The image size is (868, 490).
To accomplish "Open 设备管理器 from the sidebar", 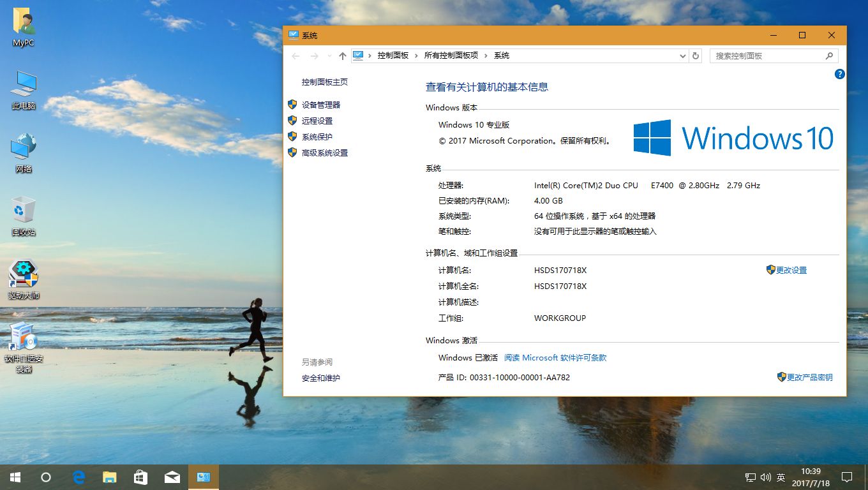I will click(320, 104).
